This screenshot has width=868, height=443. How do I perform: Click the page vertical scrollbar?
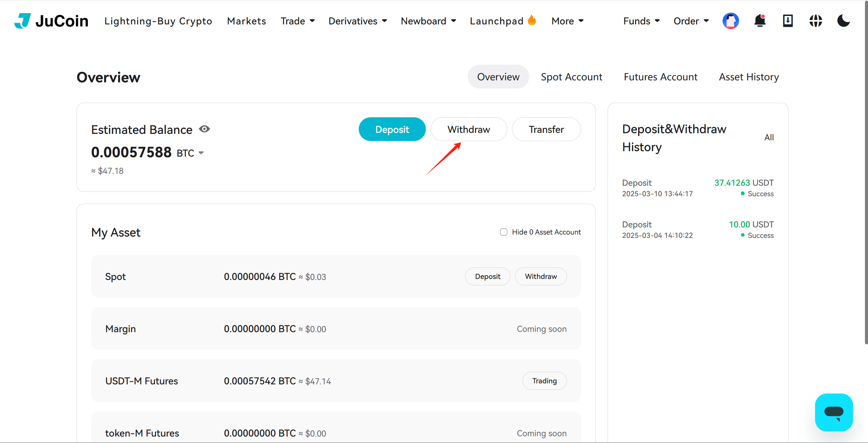click(x=866, y=173)
